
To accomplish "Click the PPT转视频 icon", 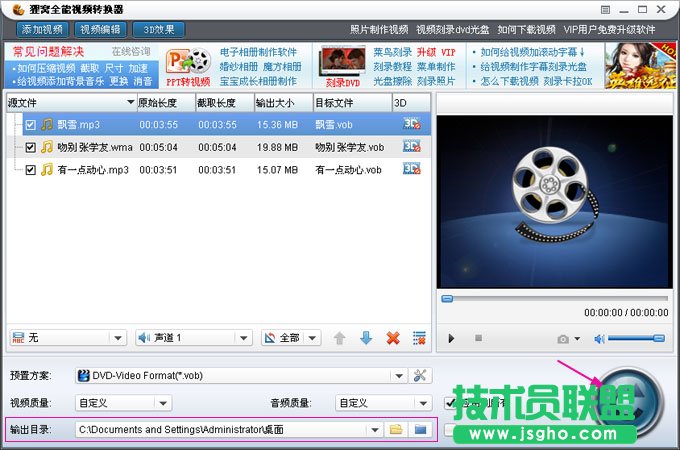I will pyautogui.click(x=188, y=66).
